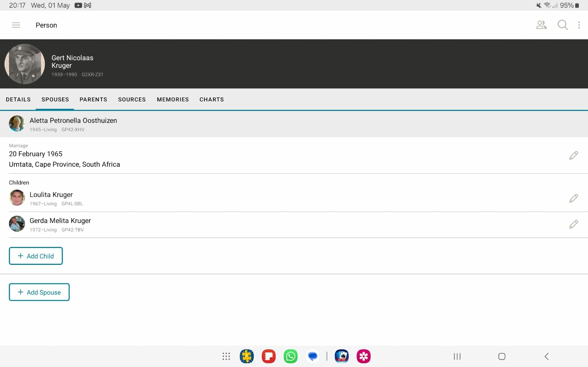Tap the Android back navigation arrow
588x367 pixels.
pyautogui.click(x=546, y=356)
